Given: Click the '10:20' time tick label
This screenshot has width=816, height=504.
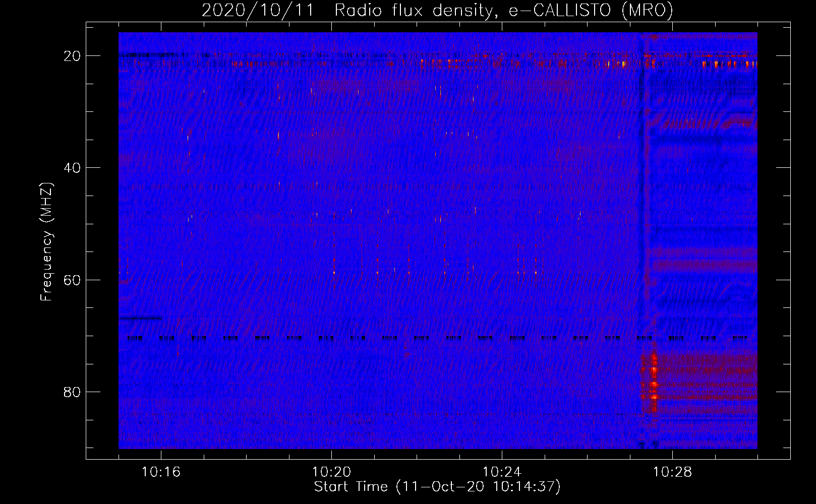Looking at the screenshot, I should 331,472.
